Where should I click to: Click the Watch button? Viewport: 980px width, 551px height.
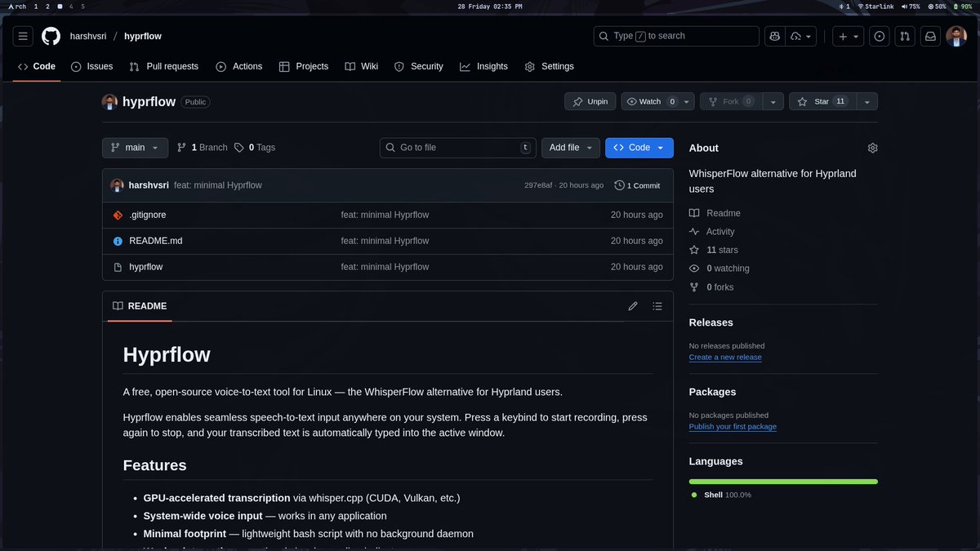click(650, 101)
